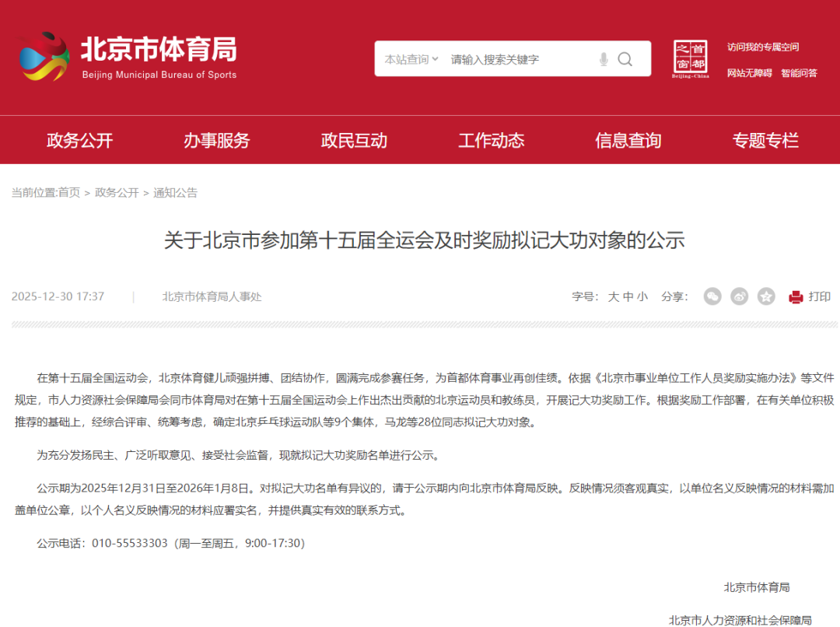This screenshot has width=840, height=627.
Task: Set font size to 中
Action: pos(628,297)
